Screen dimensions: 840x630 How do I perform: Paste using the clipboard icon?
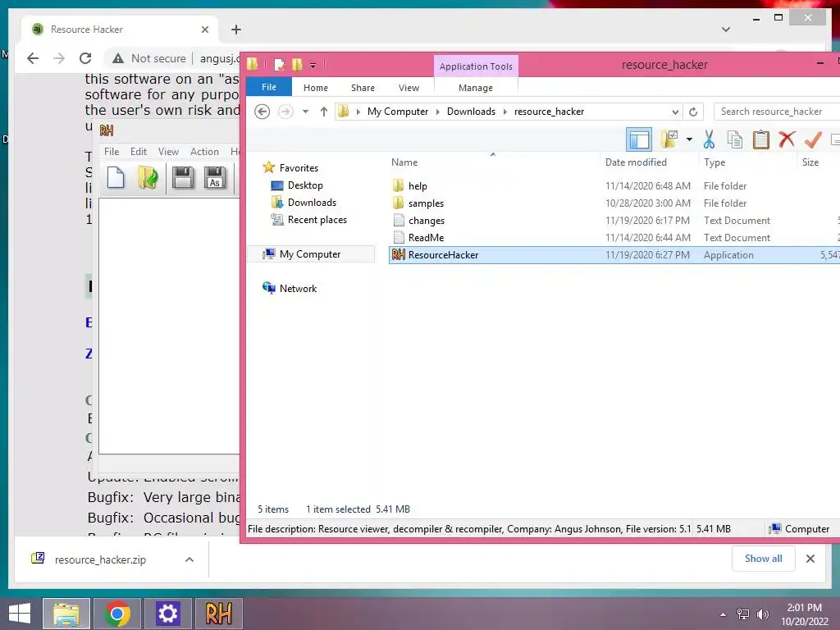coord(760,139)
